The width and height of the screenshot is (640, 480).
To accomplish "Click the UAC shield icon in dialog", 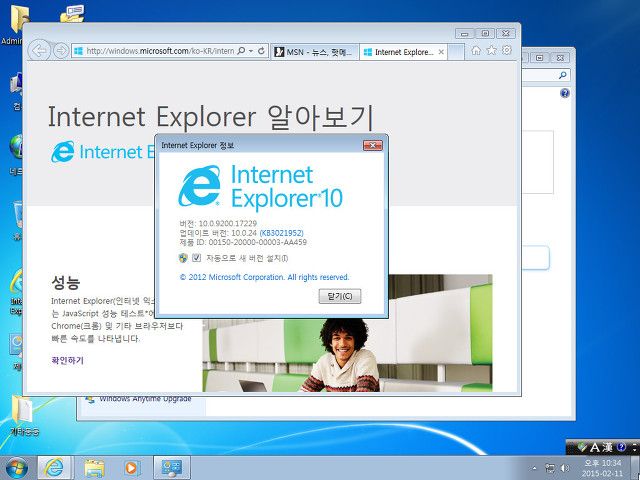I will click(183, 258).
